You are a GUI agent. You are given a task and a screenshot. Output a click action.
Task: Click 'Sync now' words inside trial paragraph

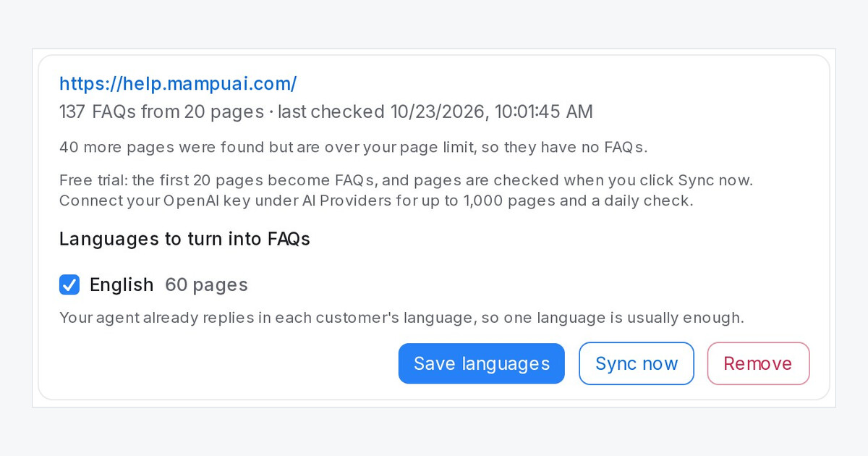click(715, 180)
